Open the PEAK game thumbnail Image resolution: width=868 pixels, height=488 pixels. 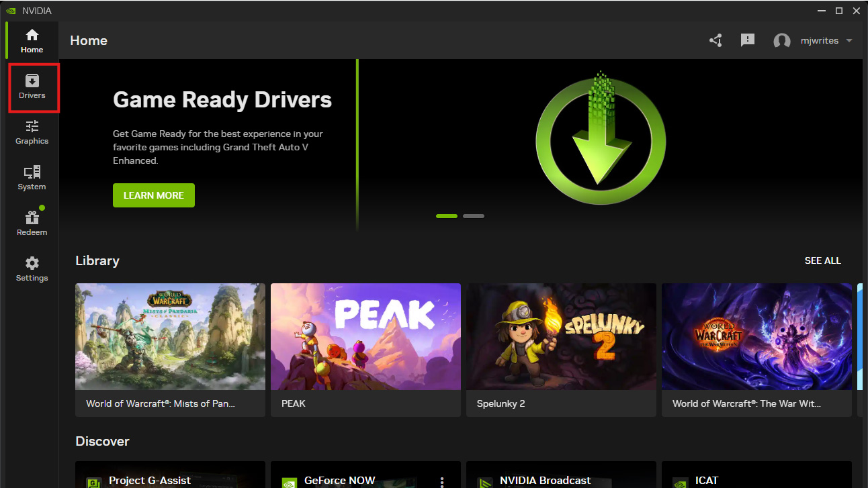[365, 336]
